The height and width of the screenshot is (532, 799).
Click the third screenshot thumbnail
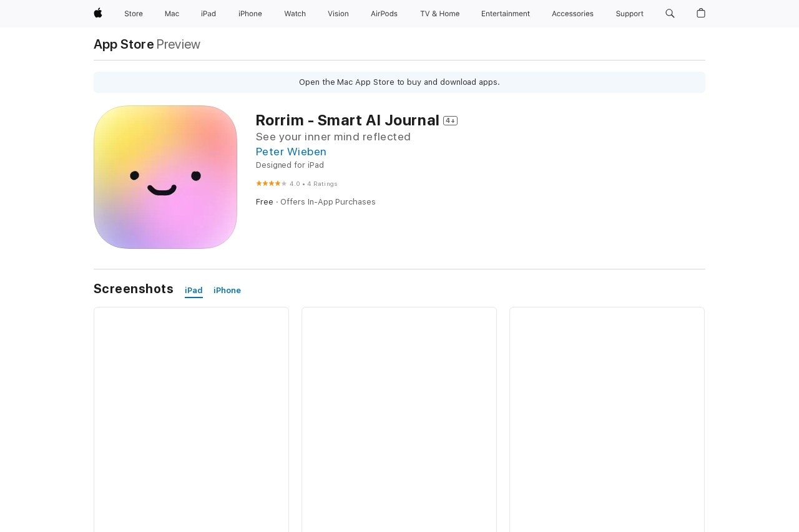pyautogui.click(x=607, y=419)
